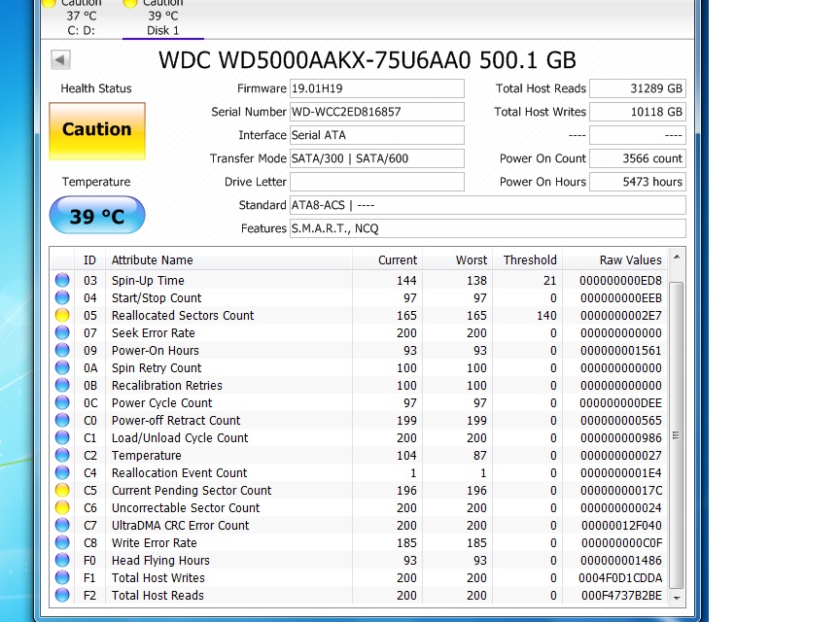Click blue status icon for Power-On Hours row
This screenshot has width=840, height=622.
click(x=62, y=350)
